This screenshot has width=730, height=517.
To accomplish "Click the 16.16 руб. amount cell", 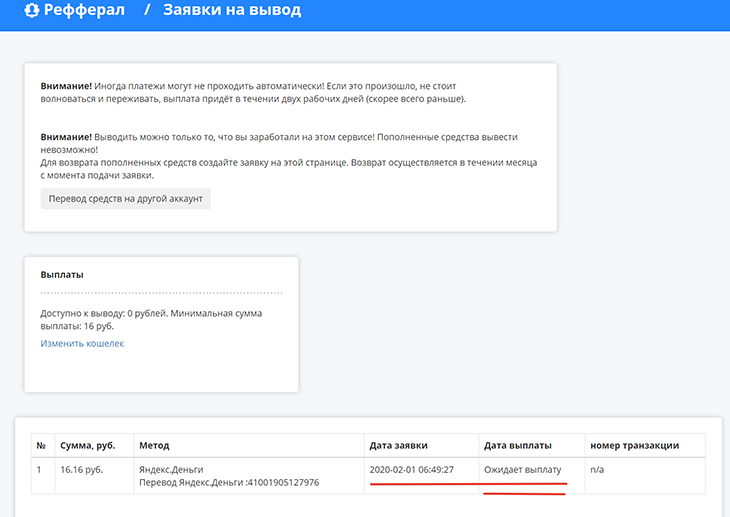I will 82,469.
